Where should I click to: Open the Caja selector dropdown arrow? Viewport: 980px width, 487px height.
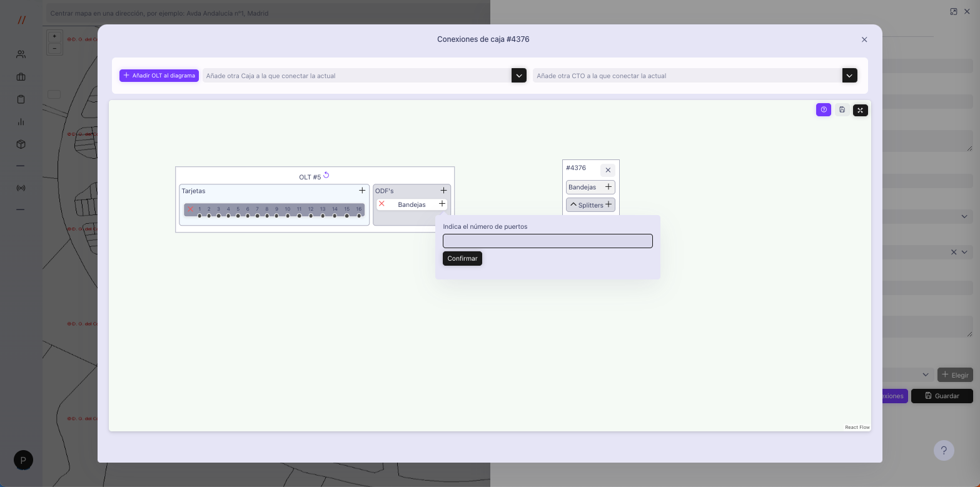click(x=519, y=76)
